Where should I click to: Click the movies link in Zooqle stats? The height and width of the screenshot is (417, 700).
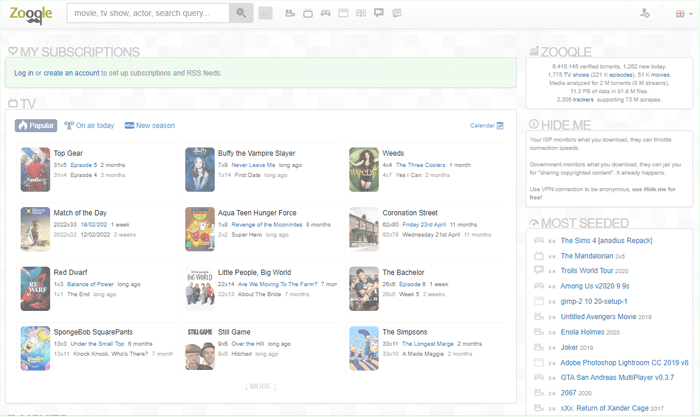click(x=661, y=75)
